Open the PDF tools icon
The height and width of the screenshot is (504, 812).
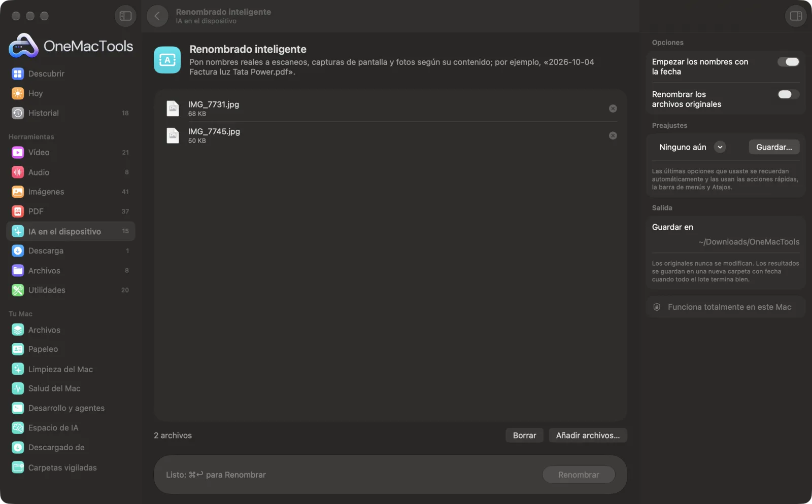tap(18, 212)
